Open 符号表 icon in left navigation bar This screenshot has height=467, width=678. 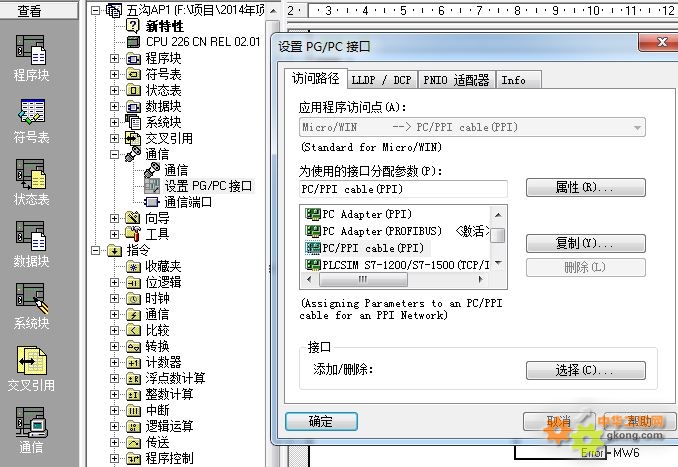coord(31,112)
